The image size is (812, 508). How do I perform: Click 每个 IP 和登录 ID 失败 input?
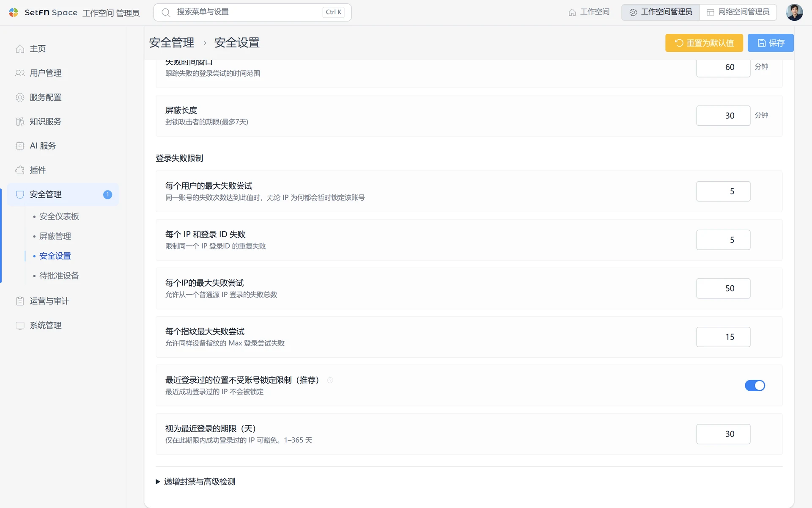(723, 240)
